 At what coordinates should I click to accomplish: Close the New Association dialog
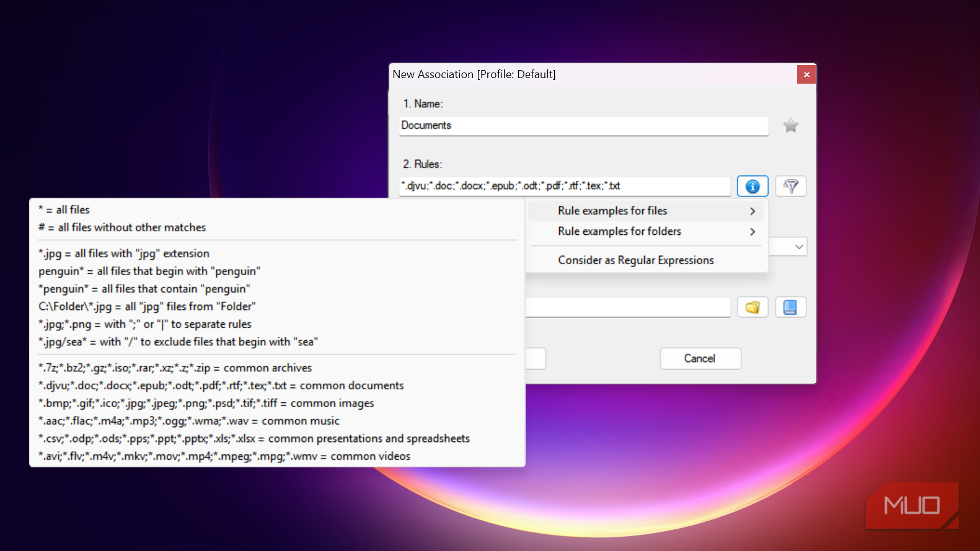806,74
